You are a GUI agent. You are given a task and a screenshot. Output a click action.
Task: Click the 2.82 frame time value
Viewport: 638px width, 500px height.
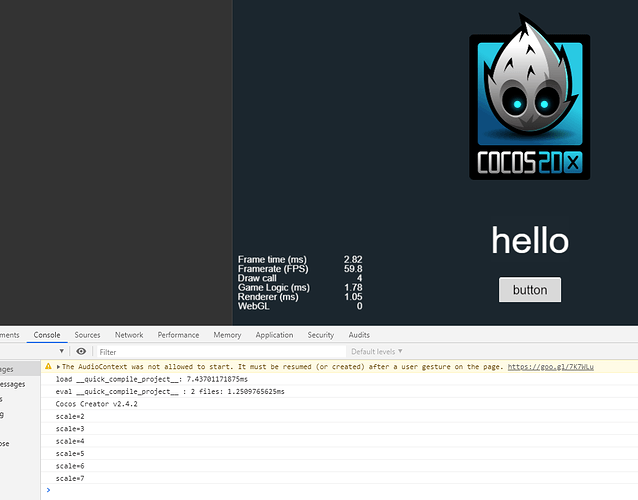pyautogui.click(x=353, y=260)
